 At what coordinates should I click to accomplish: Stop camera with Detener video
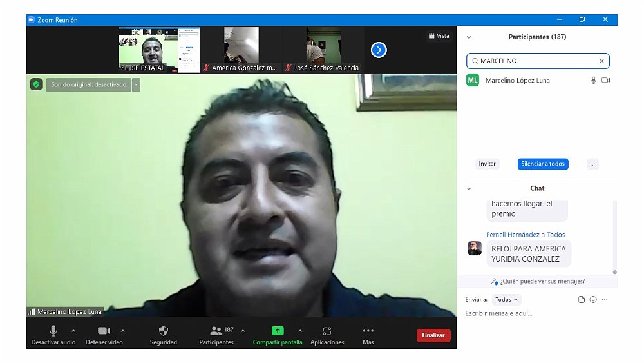click(104, 331)
